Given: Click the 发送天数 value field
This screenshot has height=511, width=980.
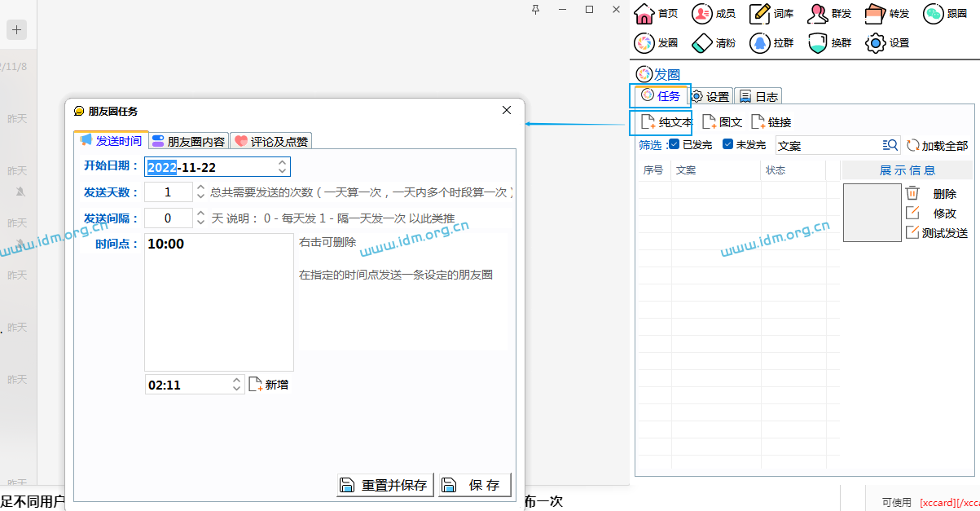Looking at the screenshot, I should tap(169, 192).
